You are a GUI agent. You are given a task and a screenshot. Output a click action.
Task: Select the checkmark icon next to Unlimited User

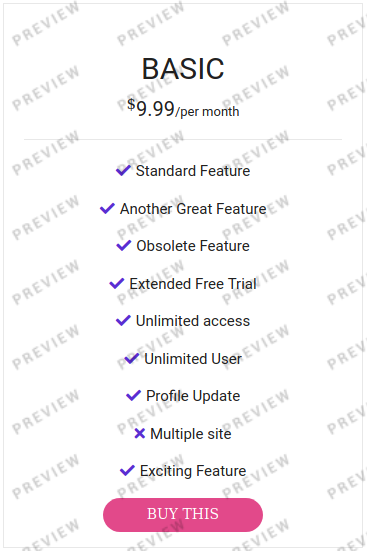point(131,358)
